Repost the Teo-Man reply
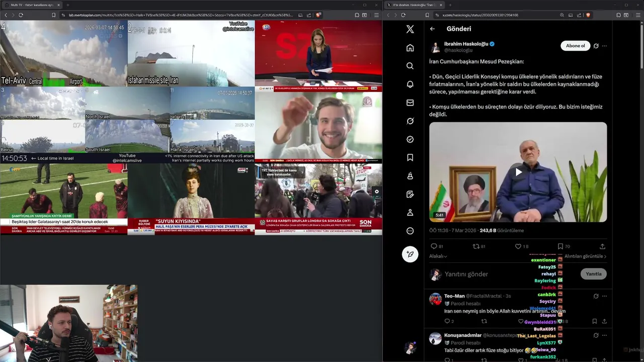 pyautogui.click(x=484, y=321)
